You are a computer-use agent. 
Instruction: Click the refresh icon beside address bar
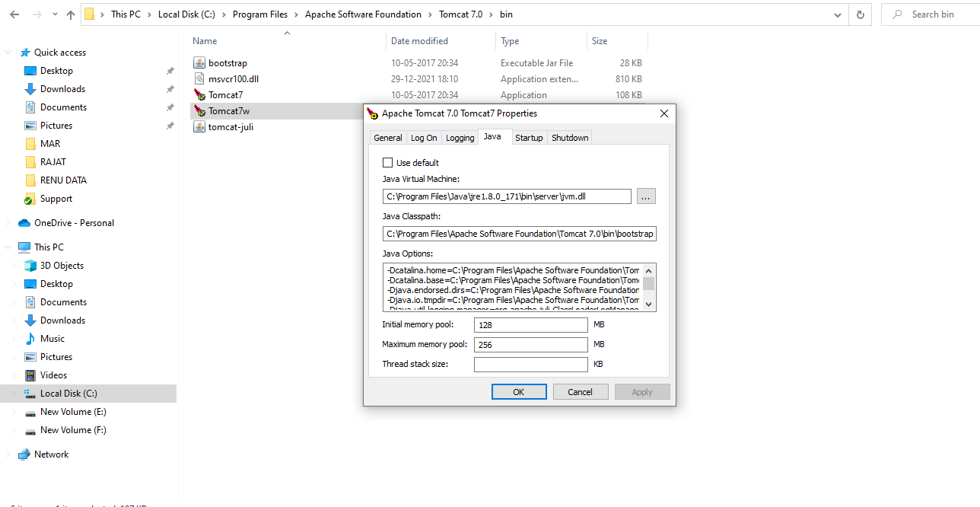861,14
